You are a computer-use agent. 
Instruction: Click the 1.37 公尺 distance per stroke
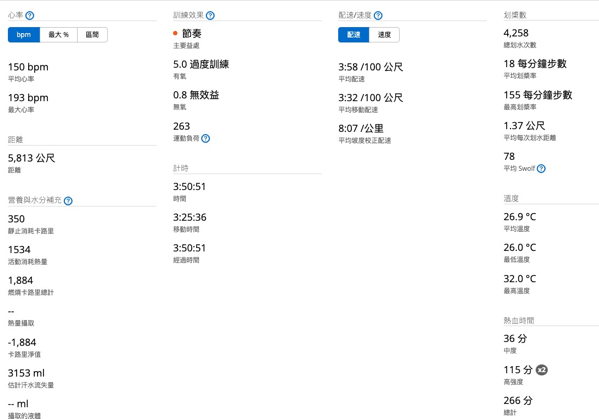click(x=524, y=125)
